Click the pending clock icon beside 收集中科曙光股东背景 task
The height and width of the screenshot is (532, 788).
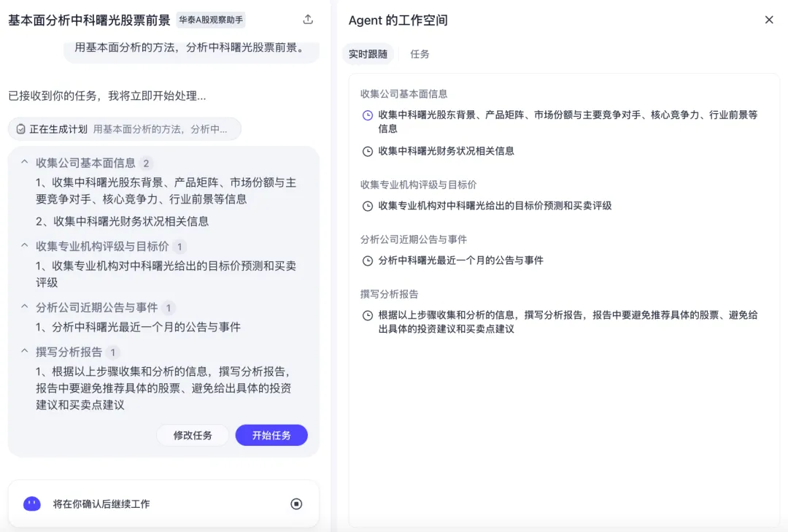(366, 115)
